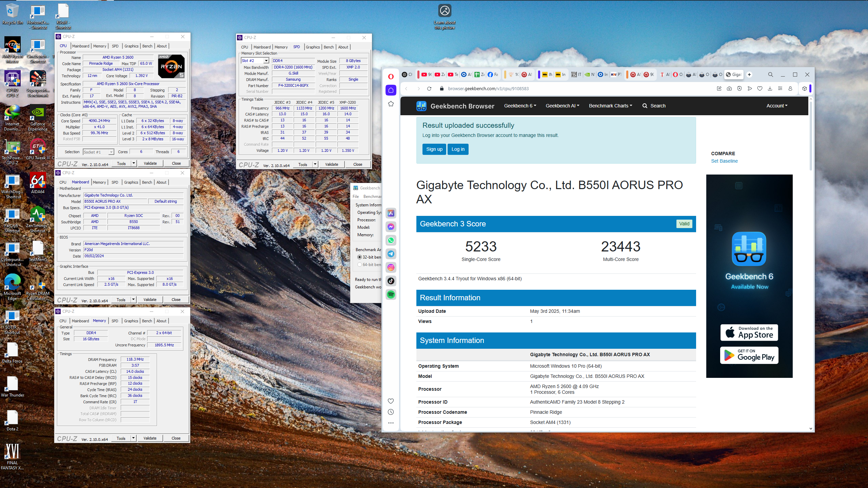Open Geekbench AI dropdown menu
The width and height of the screenshot is (868, 488).
point(563,106)
